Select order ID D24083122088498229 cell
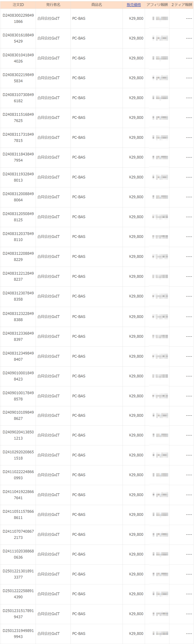This screenshot has height=644, width=194. point(18,256)
